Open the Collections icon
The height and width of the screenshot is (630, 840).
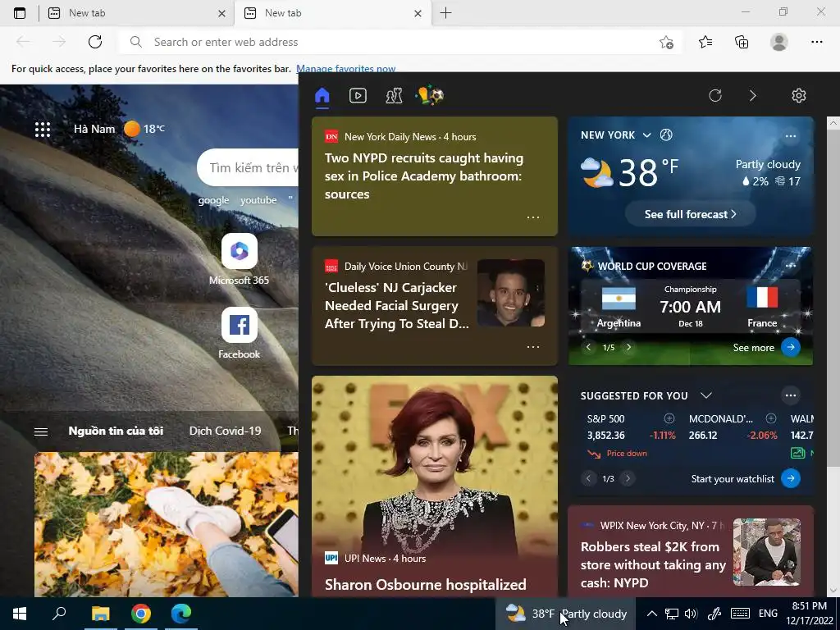pyautogui.click(x=742, y=42)
